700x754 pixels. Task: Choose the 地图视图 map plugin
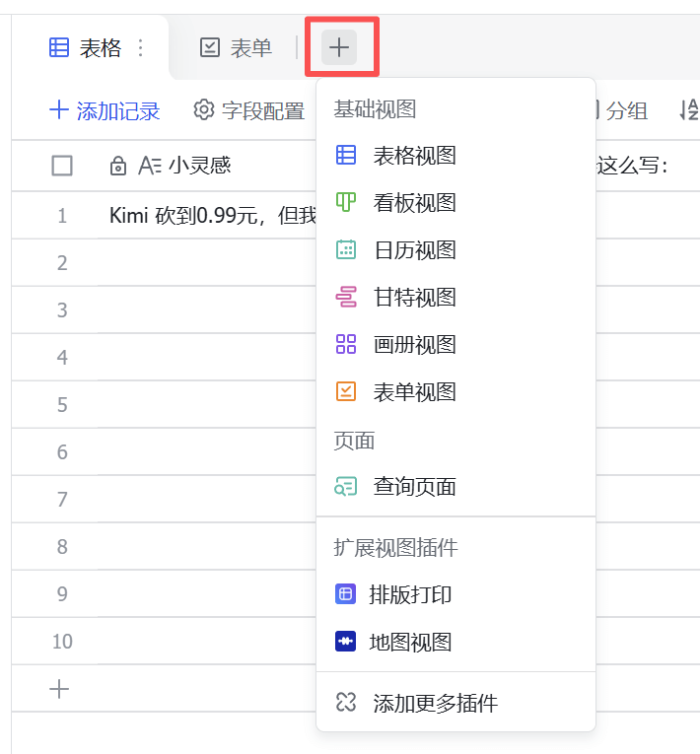410,643
